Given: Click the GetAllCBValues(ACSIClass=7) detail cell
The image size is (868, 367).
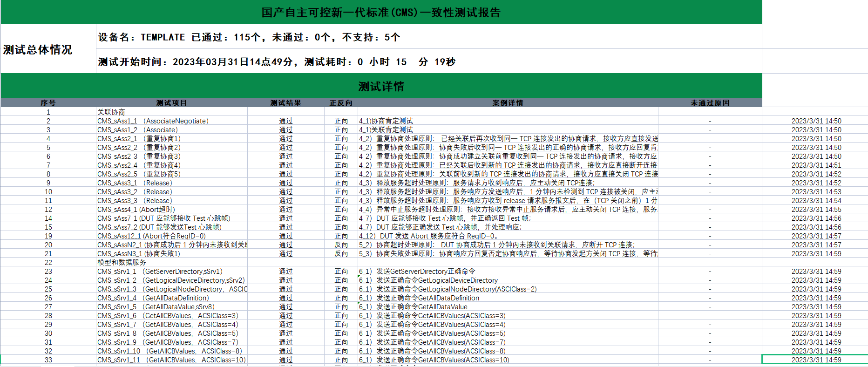Looking at the screenshot, I should click(508, 342).
